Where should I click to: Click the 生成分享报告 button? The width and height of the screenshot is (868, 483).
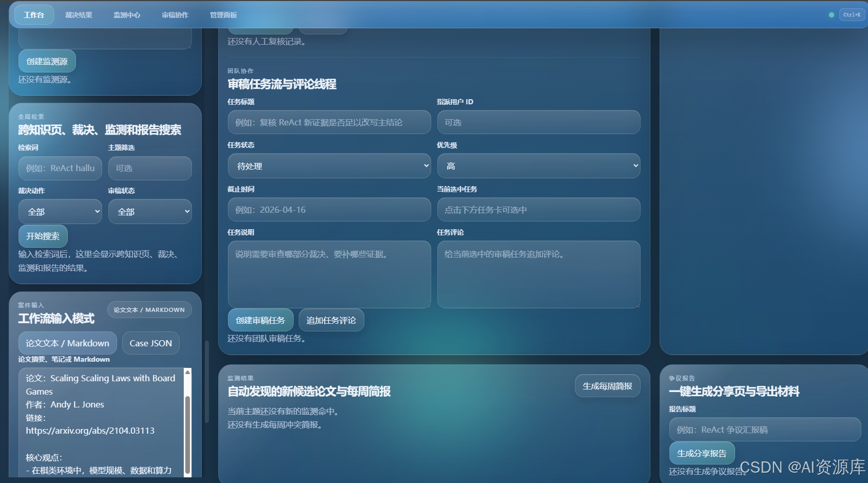click(x=702, y=453)
